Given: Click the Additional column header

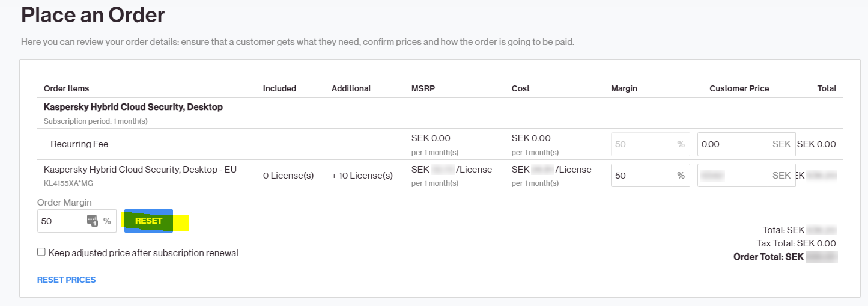Looking at the screenshot, I should [x=351, y=88].
